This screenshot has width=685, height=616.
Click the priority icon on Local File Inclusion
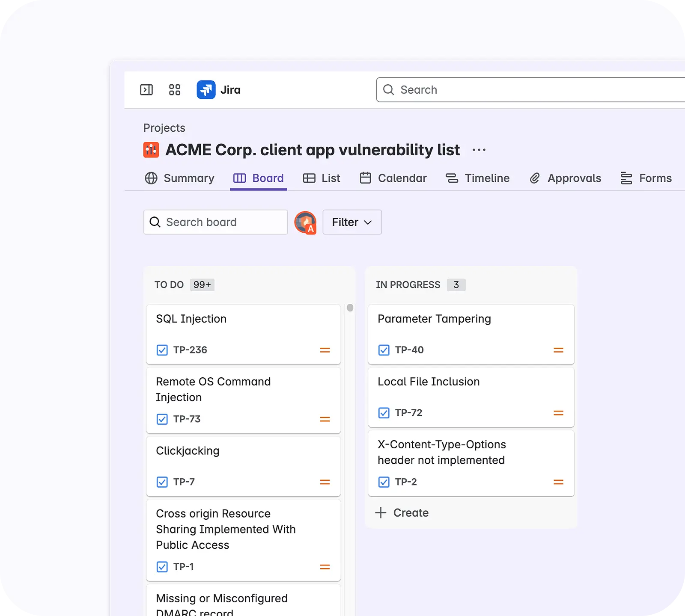click(558, 413)
